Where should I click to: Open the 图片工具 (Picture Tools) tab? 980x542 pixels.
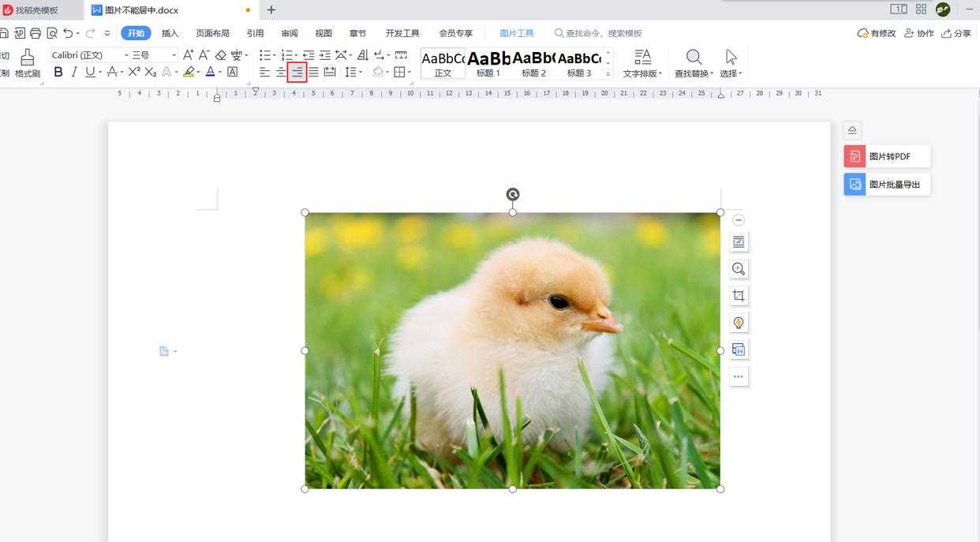pyautogui.click(x=517, y=33)
